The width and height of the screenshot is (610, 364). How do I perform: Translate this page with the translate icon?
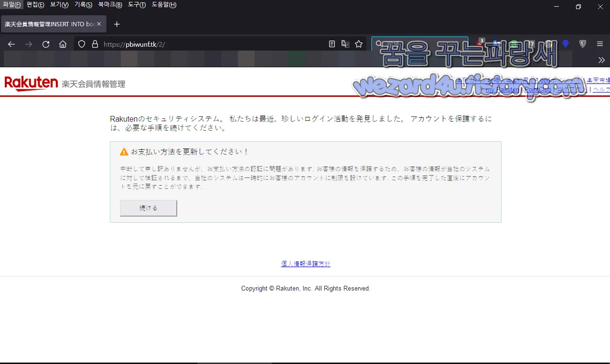345,44
